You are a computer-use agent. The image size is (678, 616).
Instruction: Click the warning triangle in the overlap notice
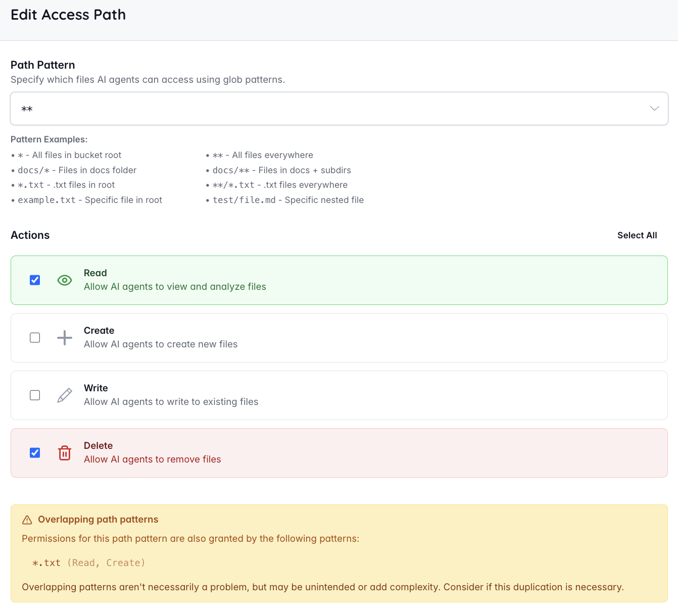click(x=27, y=520)
